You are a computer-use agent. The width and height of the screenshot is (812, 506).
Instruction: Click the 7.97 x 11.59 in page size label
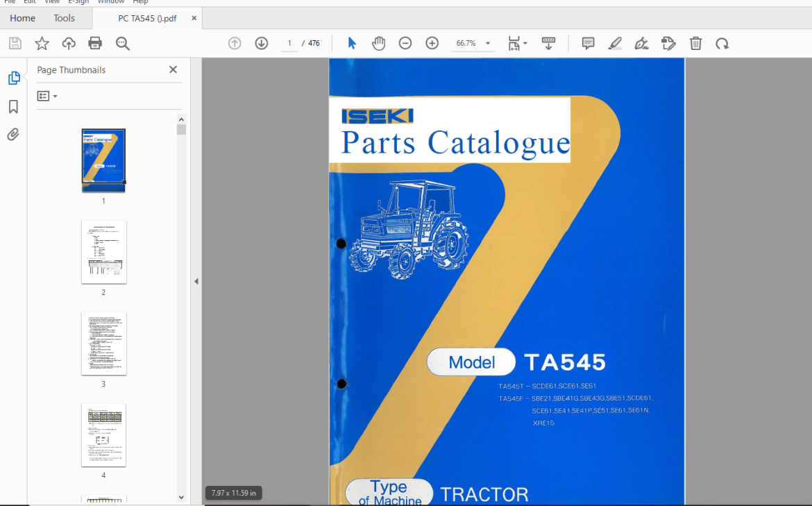(234, 493)
